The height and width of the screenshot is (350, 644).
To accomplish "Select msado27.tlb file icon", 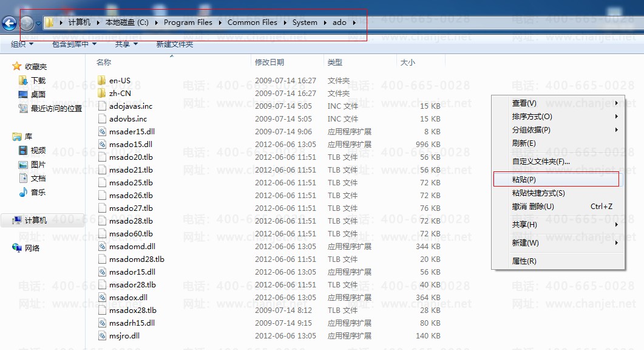I will click(x=102, y=208).
